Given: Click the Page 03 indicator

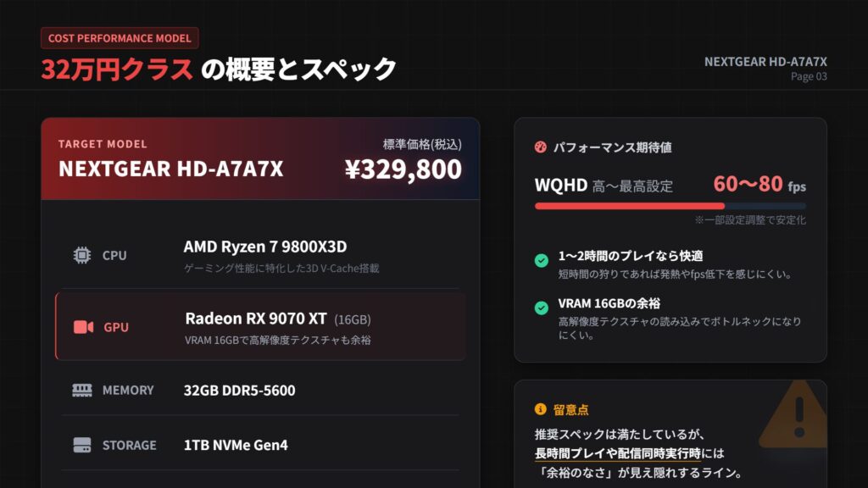Looking at the screenshot, I should 809,76.
